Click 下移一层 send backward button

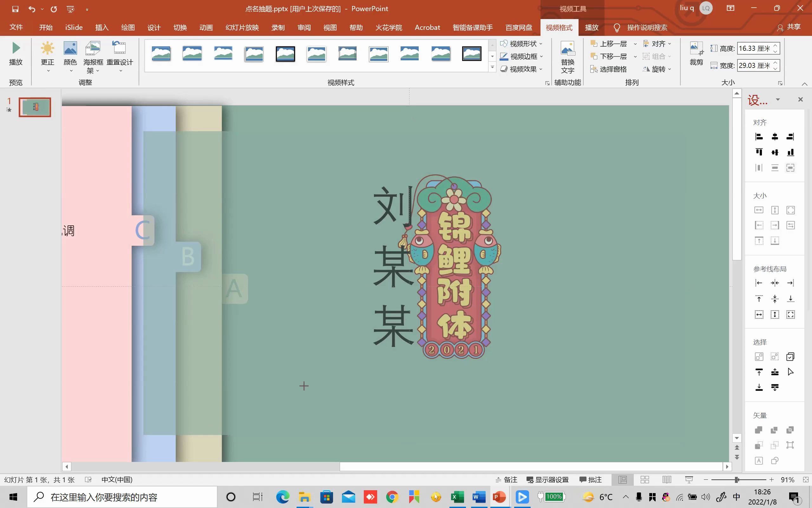coord(609,57)
